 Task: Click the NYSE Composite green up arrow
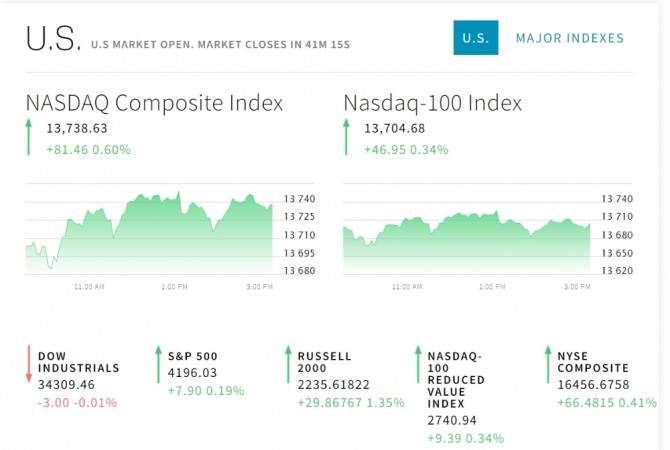pyautogui.click(x=548, y=364)
